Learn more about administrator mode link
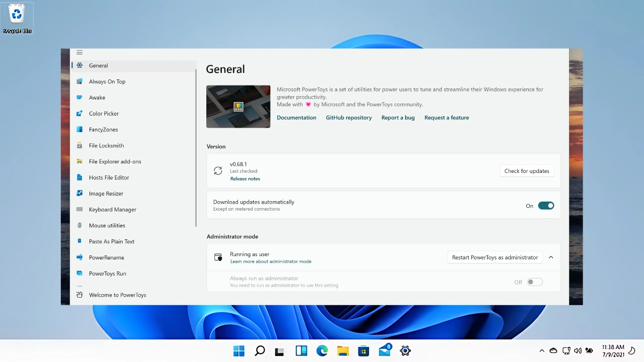Image resolution: width=644 pixels, height=362 pixels. 271,261
